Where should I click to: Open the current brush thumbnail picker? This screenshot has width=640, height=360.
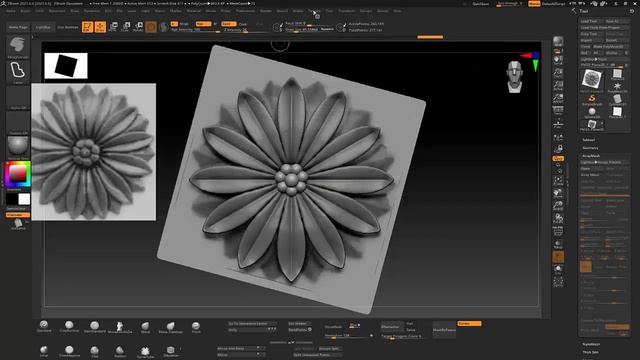(18, 46)
